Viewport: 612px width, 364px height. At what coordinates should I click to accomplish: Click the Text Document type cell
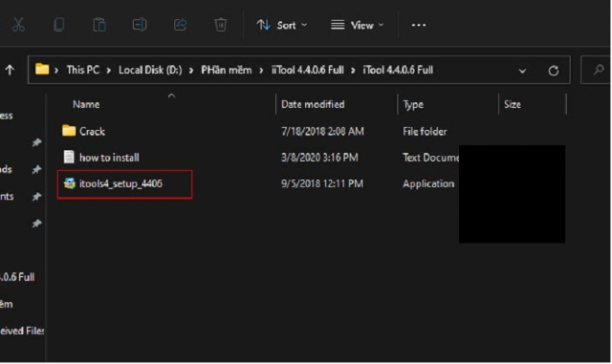tap(431, 158)
